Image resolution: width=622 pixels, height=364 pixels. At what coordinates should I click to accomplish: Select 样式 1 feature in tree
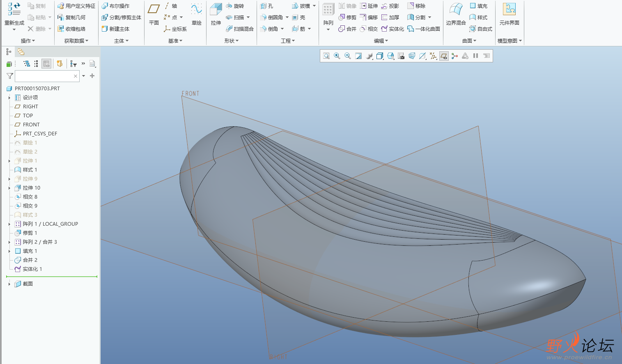pos(30,170)
